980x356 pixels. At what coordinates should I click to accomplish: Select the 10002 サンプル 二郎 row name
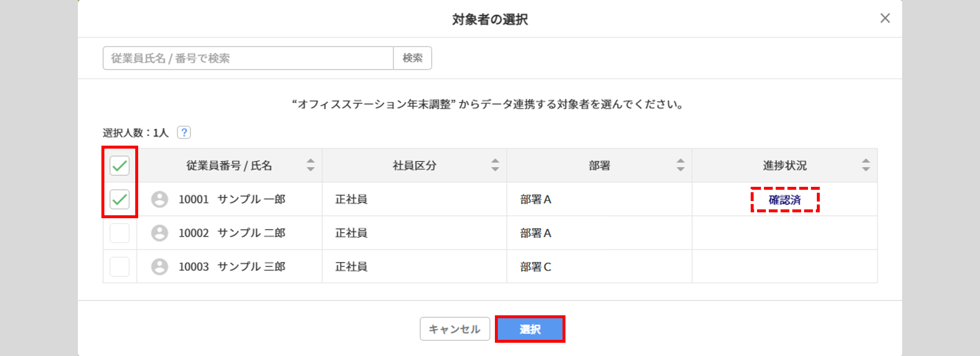[232, 233]
